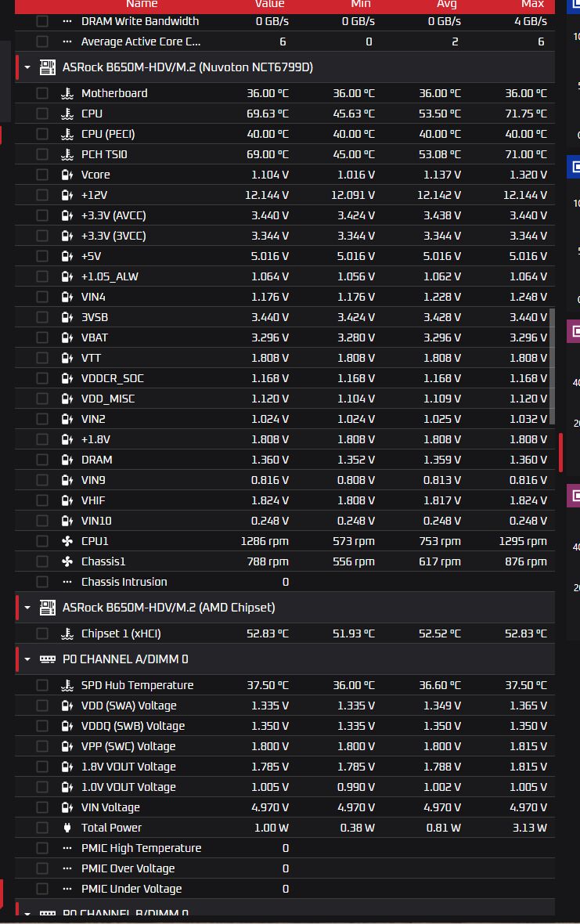Screen dimensions: 580x924
Task: Check the CPU1 fan row checkbox
Action: (x=41, y=541)
